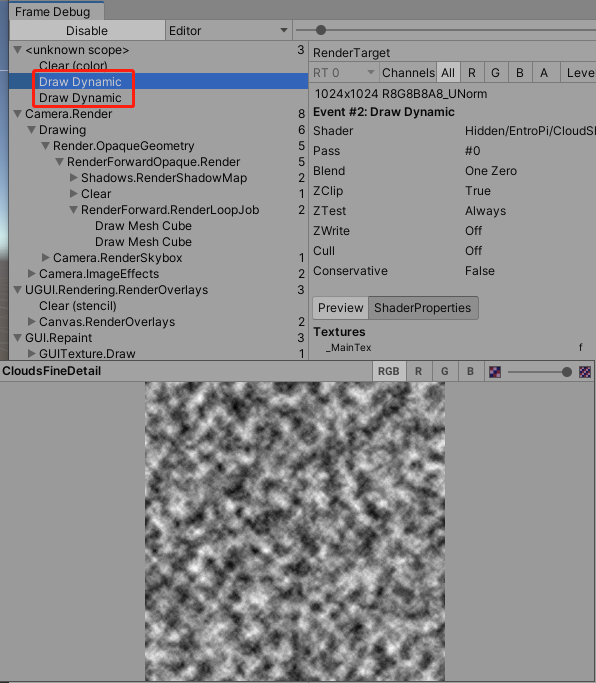Expand Canvas.RenderOverlays node
Image resolution: width=596 pixels, height=683 pixels.
pyautogui.click(x=31, y=321)
